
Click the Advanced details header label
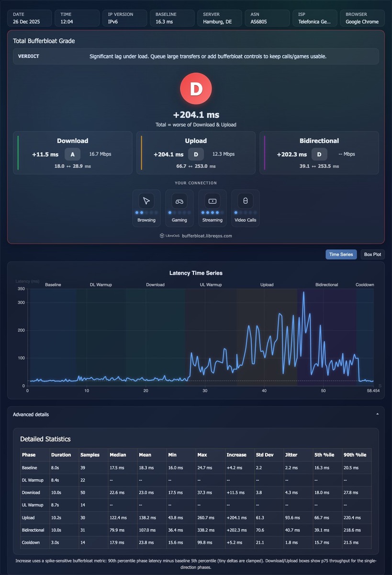coord(31,414)
